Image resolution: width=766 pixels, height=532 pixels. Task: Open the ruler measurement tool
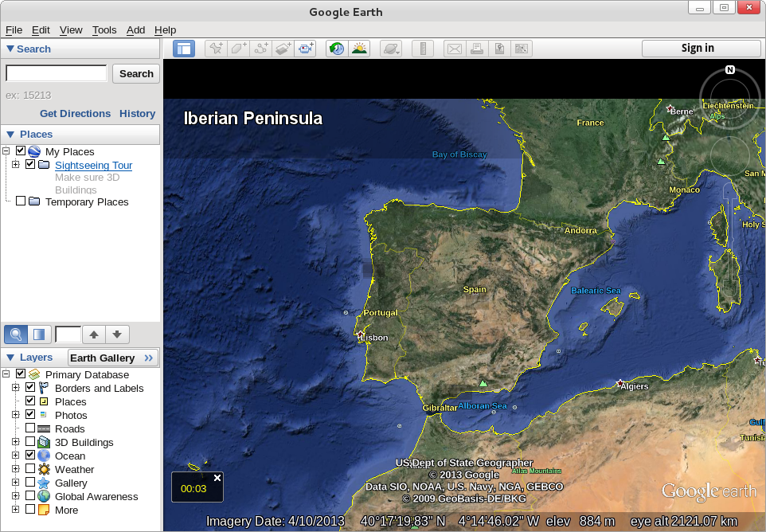(x=422, y=49)
